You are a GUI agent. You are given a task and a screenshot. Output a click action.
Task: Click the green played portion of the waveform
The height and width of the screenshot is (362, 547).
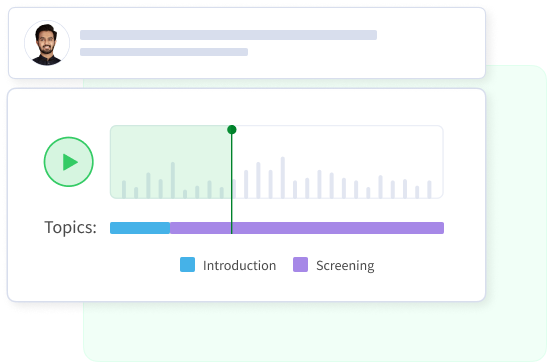[x=171, y=162]
